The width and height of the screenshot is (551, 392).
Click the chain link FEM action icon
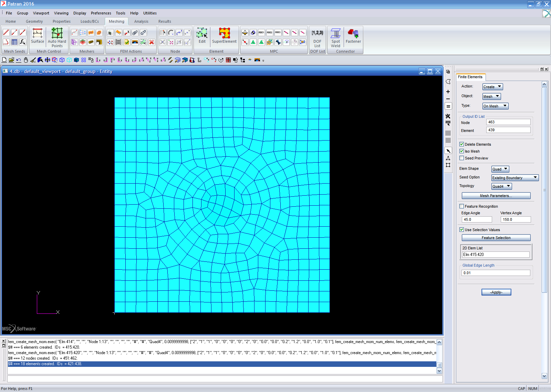[x=143, y=32]
